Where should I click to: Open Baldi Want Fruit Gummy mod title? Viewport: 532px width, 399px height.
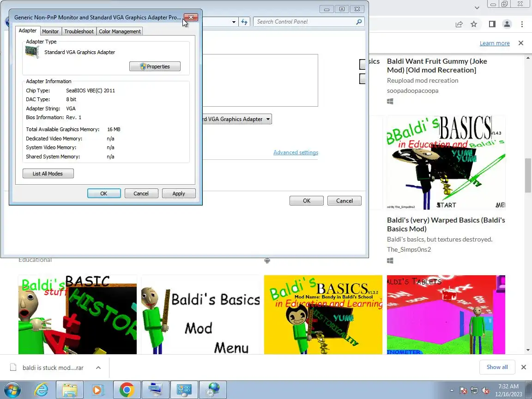tap(437, 66)
